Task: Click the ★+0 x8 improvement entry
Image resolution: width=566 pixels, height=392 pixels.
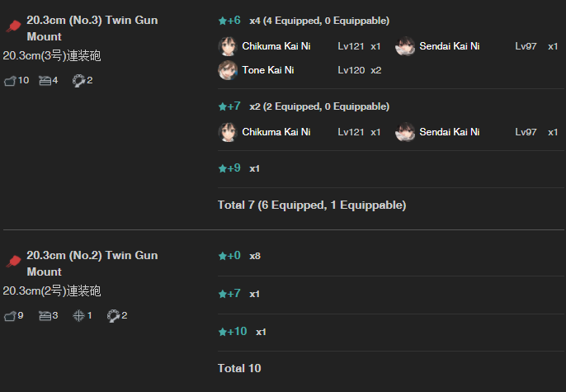Action: coord(239,256)
